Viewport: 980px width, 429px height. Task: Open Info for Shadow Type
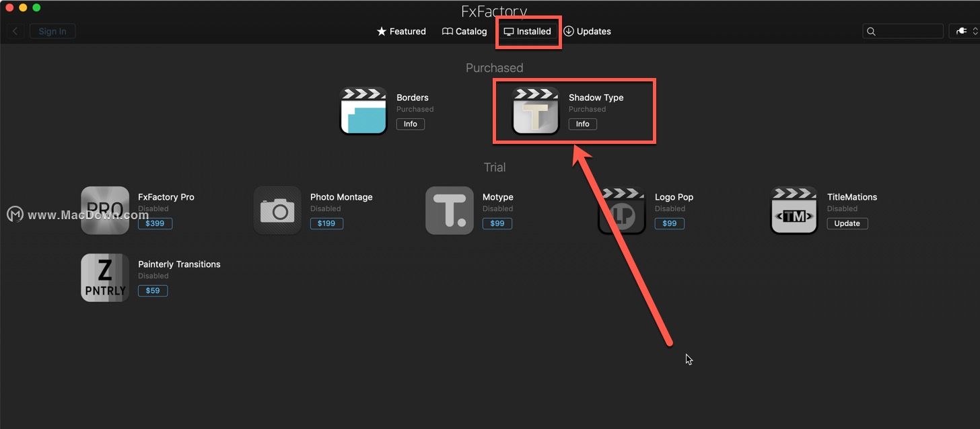point(583,124)
